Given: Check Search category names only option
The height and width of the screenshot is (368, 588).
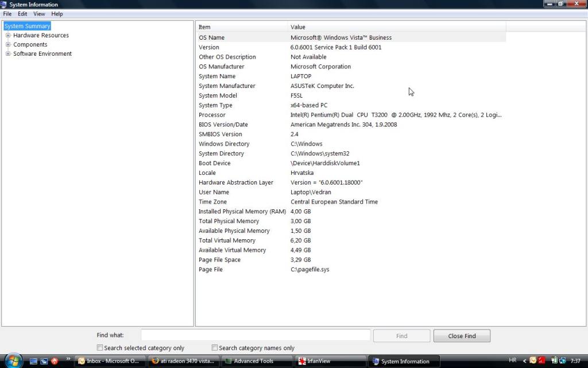Looking at the screenshot, I should click(x=215, y=348).
